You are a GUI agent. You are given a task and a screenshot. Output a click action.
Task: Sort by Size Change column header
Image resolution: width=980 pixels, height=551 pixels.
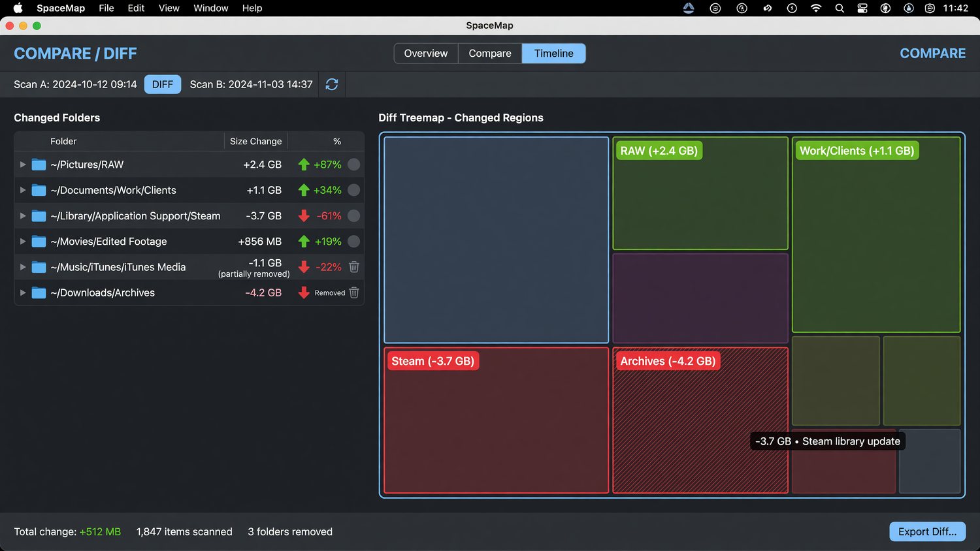tap(255, 141)
